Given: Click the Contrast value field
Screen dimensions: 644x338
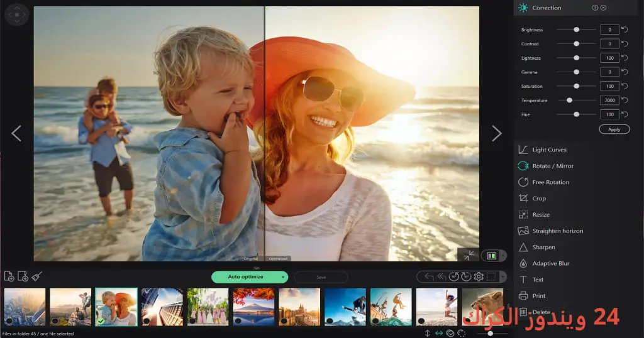Looking at the screenshot, I should coord(609,43).
